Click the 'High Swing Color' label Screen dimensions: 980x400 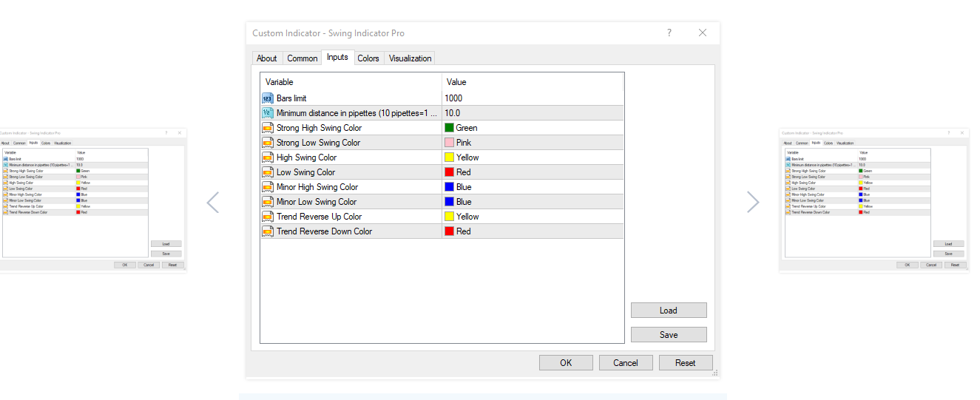(306, 157)
